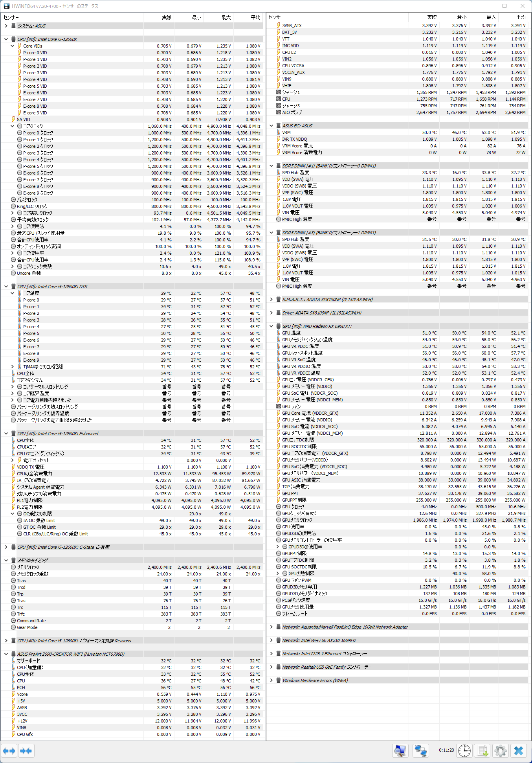The width and height of the screenshot is (532, 763).
Task: Select the GPU ASIC 消費電力 row
Action: [x=397, y=480]
